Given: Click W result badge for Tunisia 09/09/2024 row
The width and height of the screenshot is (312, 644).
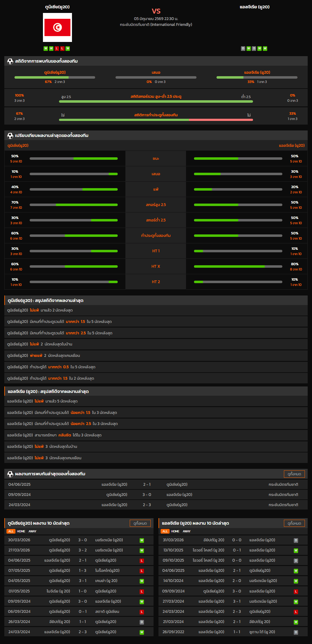Looking at the screenshot, I should click(142, 601).
